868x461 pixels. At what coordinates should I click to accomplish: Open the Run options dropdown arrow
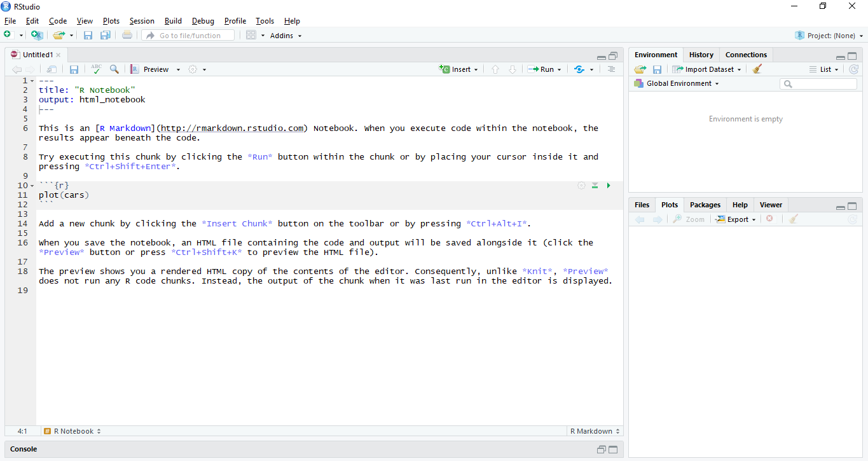pyautogui.click(x=559, y=70)
